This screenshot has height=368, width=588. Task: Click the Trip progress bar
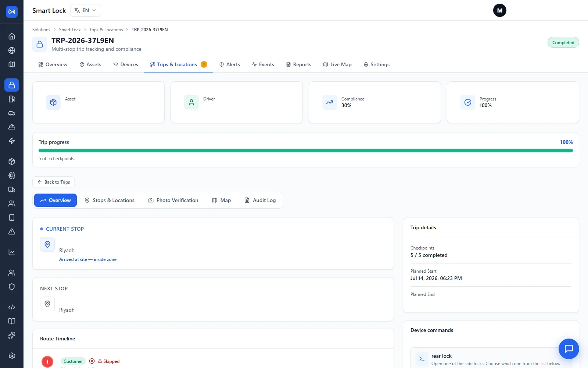[x=306, y=151]
